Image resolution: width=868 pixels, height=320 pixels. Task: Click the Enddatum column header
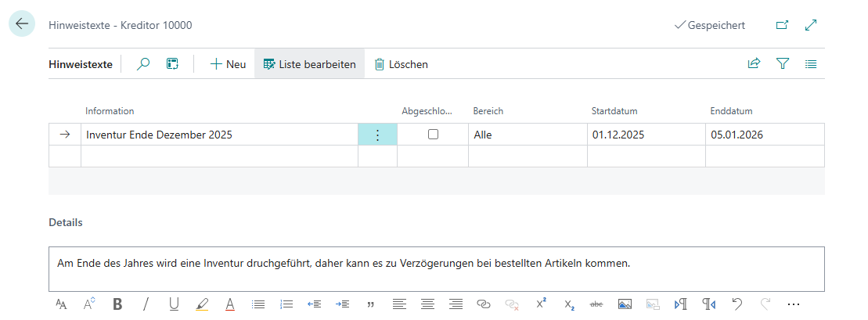pos(731,111)
